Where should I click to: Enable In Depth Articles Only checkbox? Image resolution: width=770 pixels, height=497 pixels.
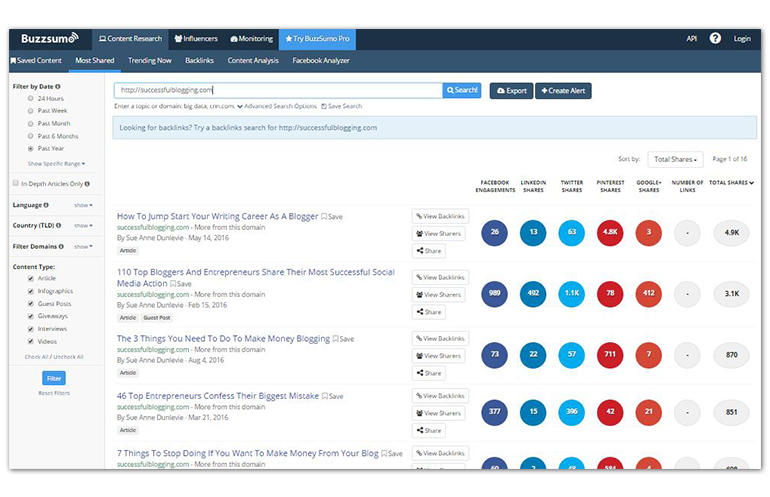tap(16, 183)
